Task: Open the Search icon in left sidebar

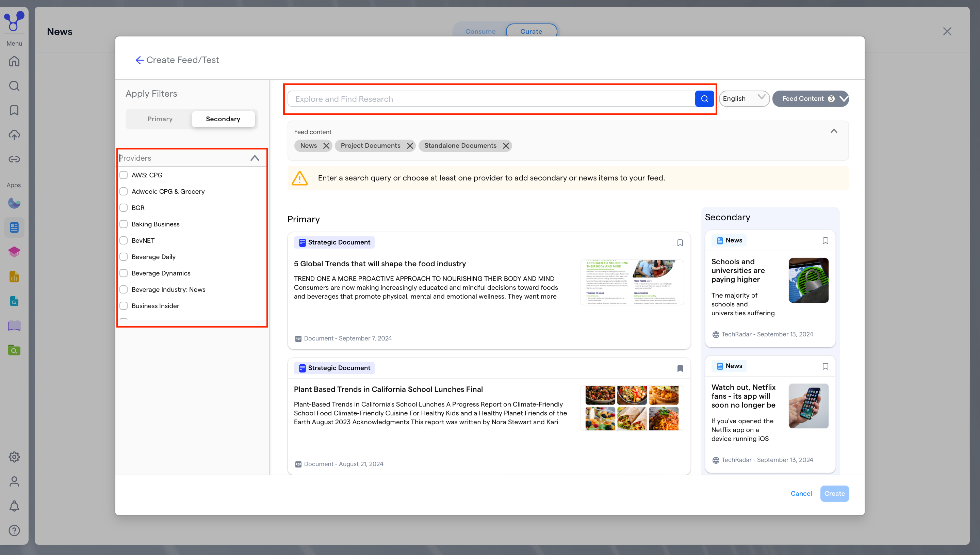Action: point(14,86)
